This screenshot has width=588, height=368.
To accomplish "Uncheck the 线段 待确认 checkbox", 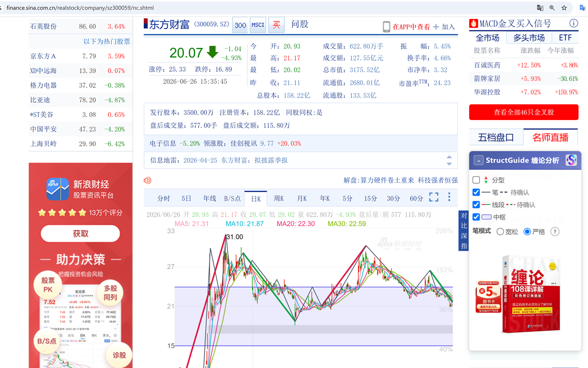I will 476,205.
